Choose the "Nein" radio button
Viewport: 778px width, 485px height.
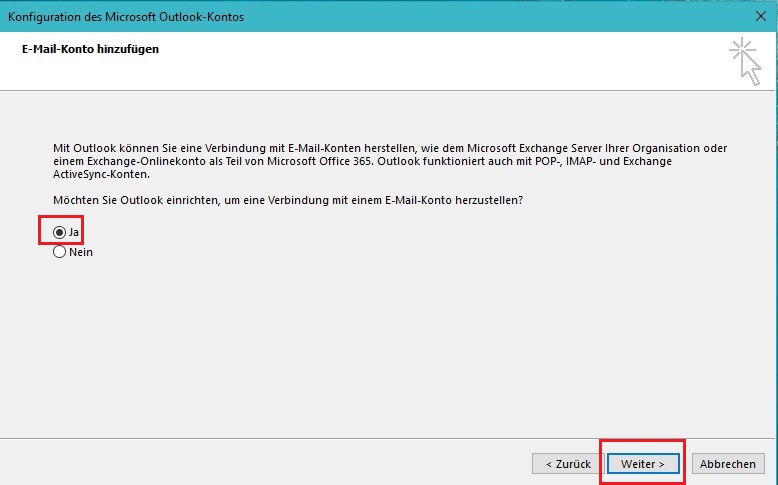(x=59, y=252)
